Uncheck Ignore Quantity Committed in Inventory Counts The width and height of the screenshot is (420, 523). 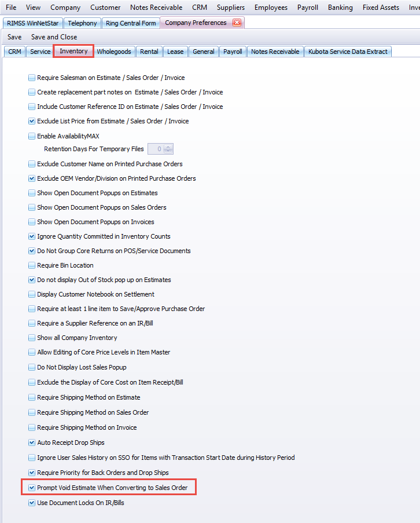(32, 236)
